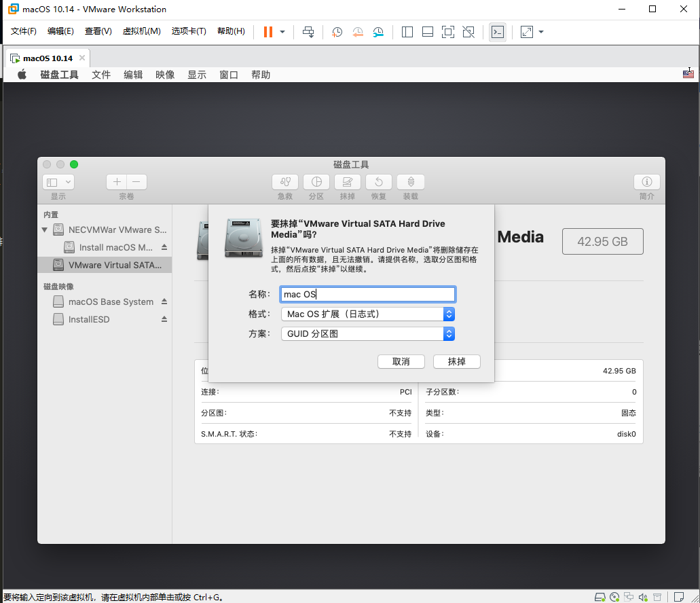Eject the Install macOS volume
The width and height of the screenshot is (700, 603).
pos(163,247)
